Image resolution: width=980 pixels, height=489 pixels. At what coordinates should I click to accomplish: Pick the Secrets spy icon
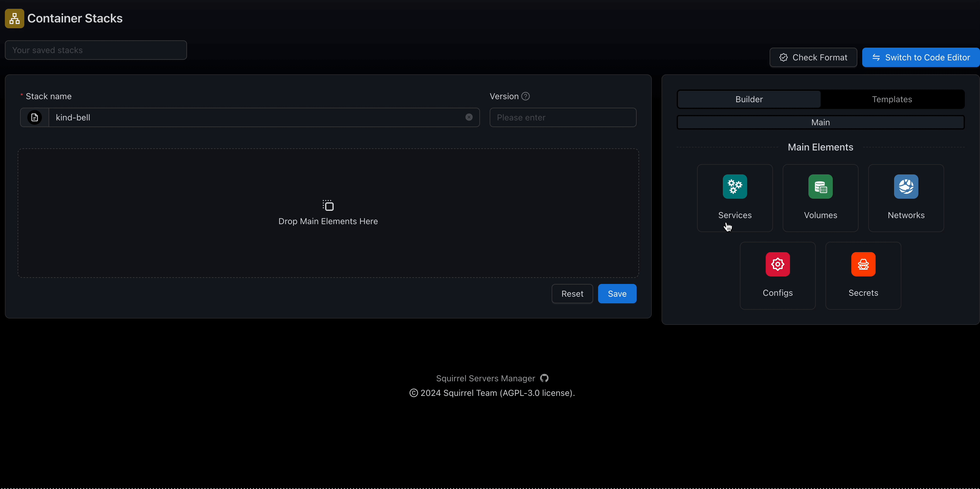point(863,264)
